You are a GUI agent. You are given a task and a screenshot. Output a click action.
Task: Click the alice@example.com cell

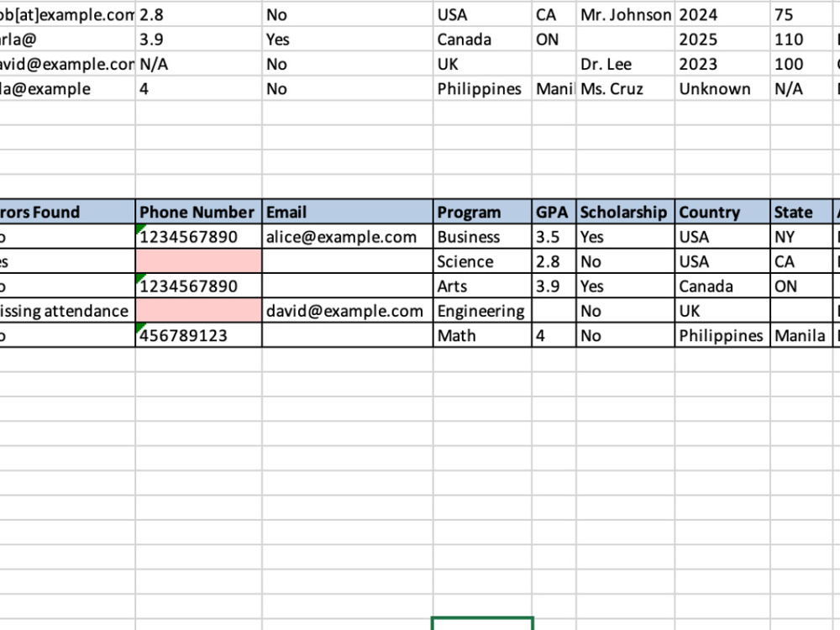coord(348,236)
